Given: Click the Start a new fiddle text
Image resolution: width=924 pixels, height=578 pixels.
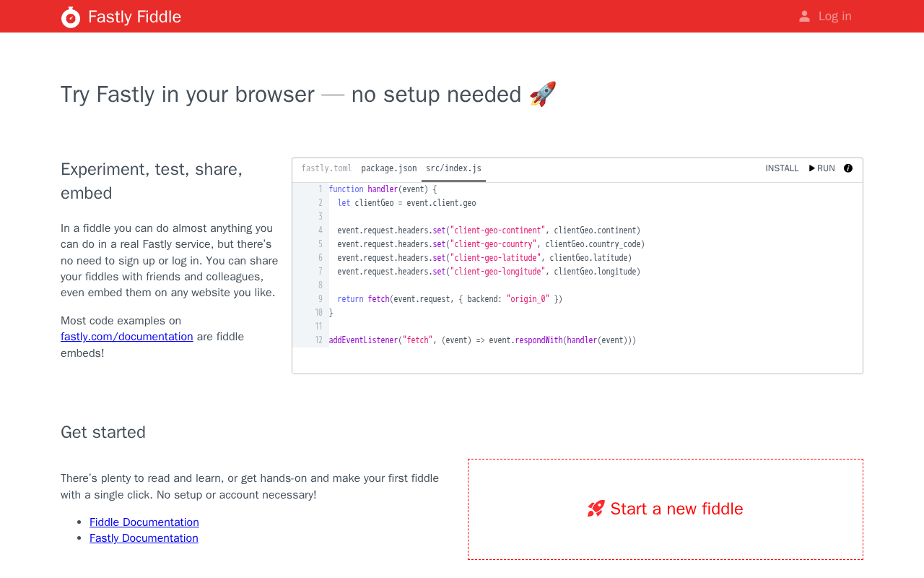Looking at the screenshot, I should (x=676, y=509).
